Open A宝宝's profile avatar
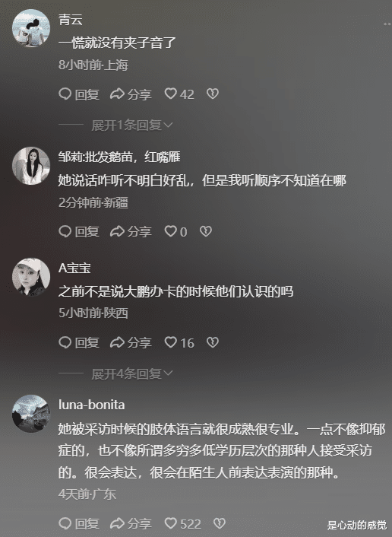The width and height of the screenshot is (392, 537). pos(31,277)
